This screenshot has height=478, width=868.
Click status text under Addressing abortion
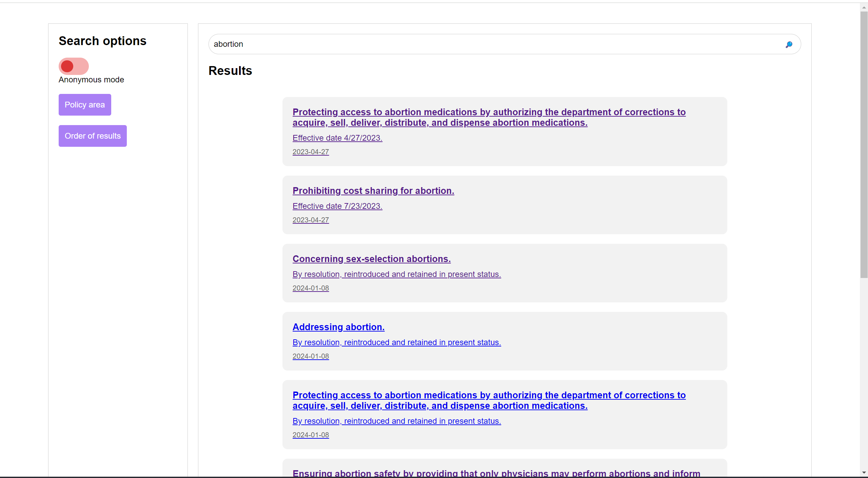click(396, 342)
